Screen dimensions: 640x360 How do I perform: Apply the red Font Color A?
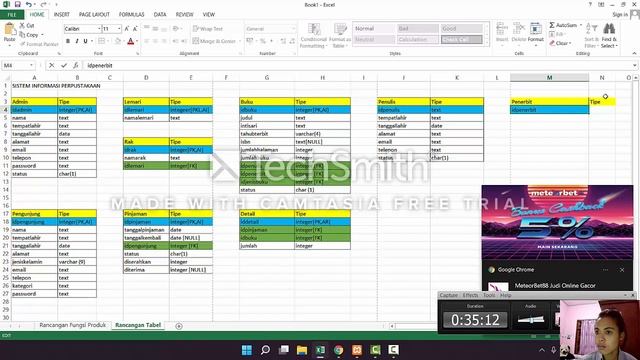coord(131,41)
